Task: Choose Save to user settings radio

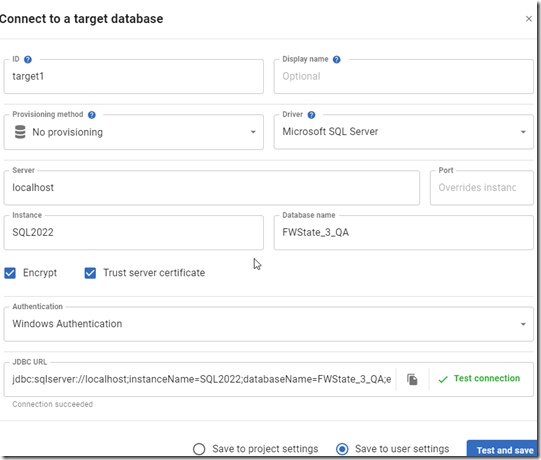Action: pos(342,449)
